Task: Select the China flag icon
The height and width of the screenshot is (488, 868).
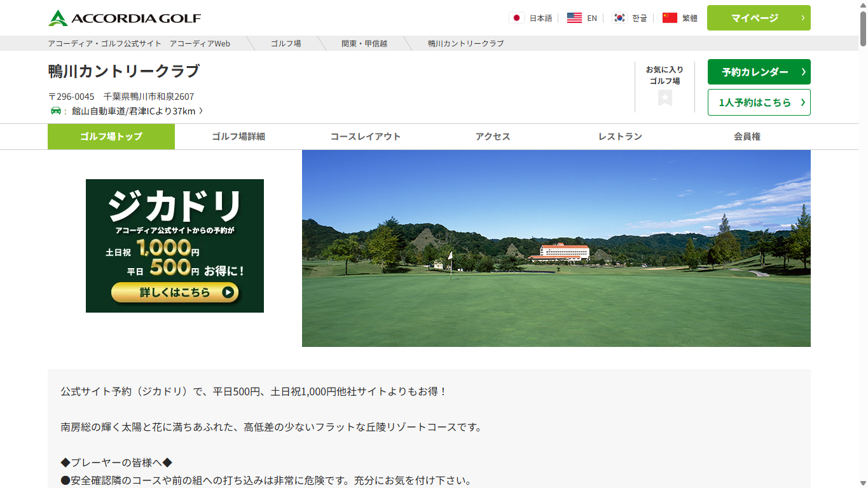Action: coord(670,18)
